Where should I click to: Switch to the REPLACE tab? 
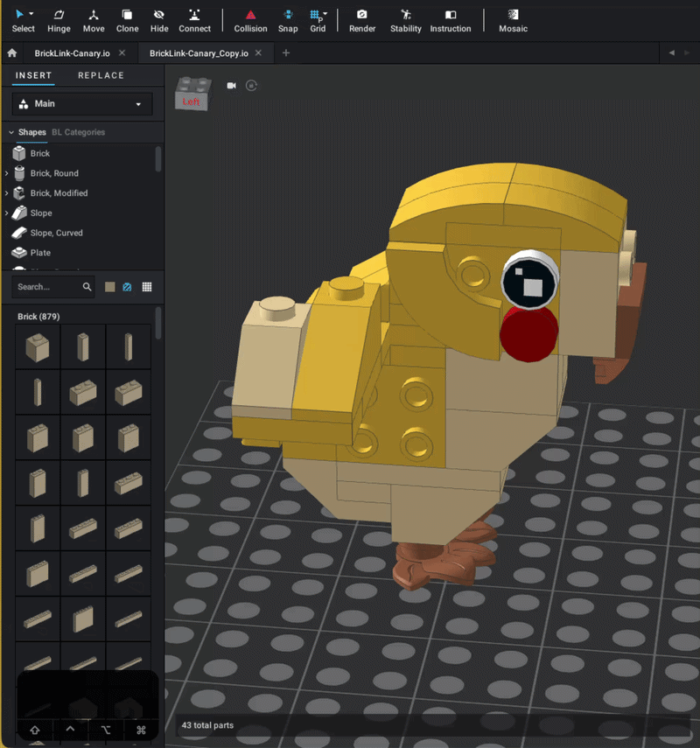coord(101,75)
